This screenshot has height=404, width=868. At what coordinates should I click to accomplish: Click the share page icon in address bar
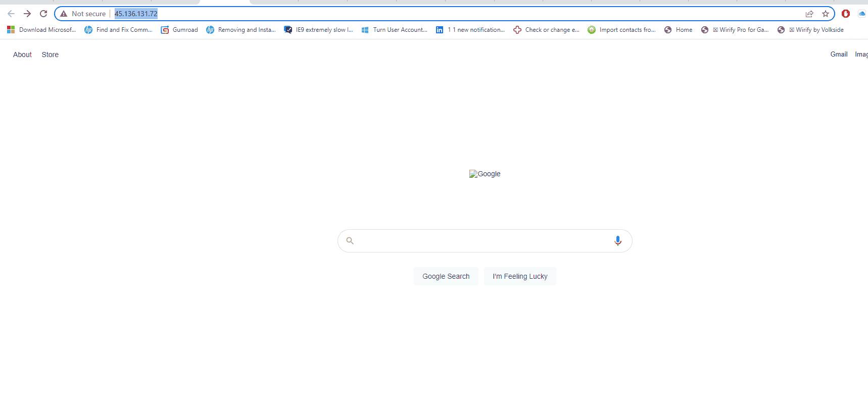pyautogui.click(x=809, y=14)
